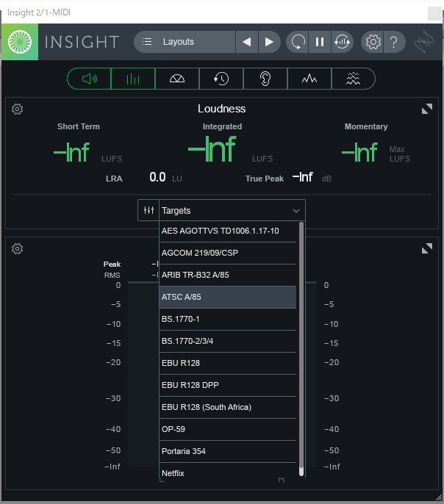The width and height of the screenshot is (444, 504).
Task: Expand Levels panel to full view
Action: click(x=427, y=248)
